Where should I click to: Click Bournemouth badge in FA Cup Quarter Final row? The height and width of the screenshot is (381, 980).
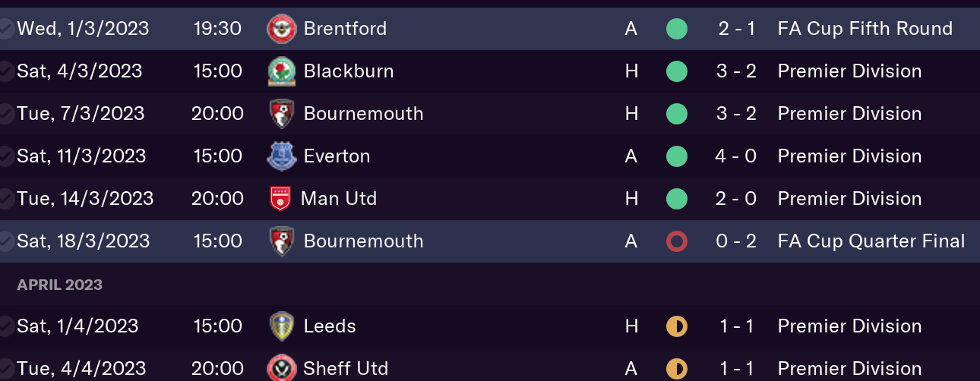[x=282, y=241]
